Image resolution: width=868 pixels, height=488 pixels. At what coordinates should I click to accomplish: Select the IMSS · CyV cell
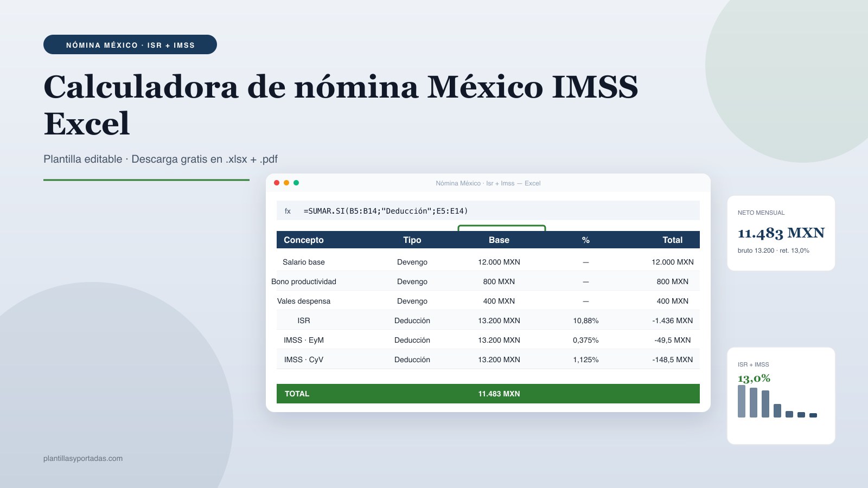pyautogui.click(x=304, y=359)
